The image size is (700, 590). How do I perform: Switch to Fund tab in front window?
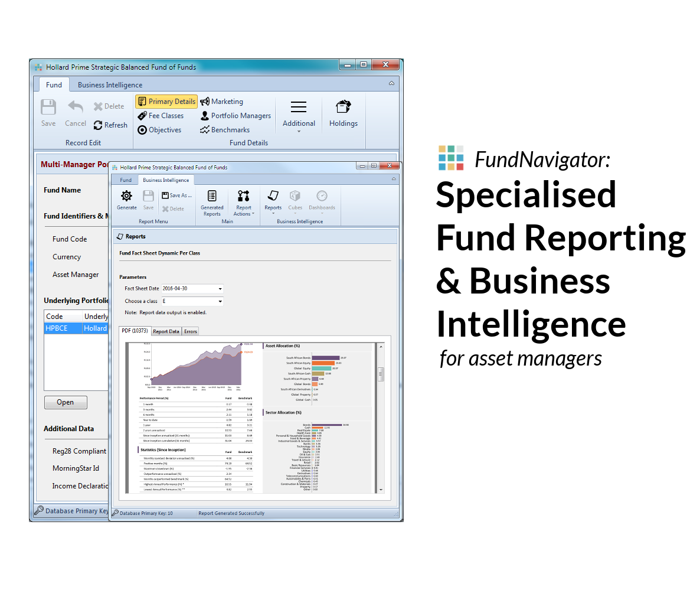[x=126, y=180]
